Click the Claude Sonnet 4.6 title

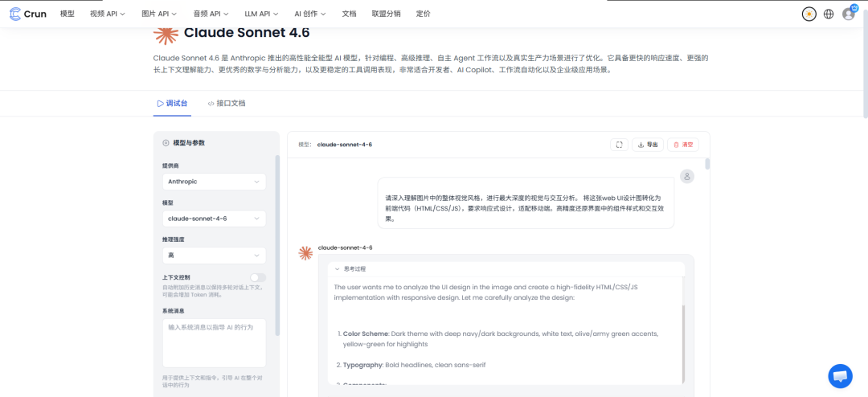pos(247,33)
